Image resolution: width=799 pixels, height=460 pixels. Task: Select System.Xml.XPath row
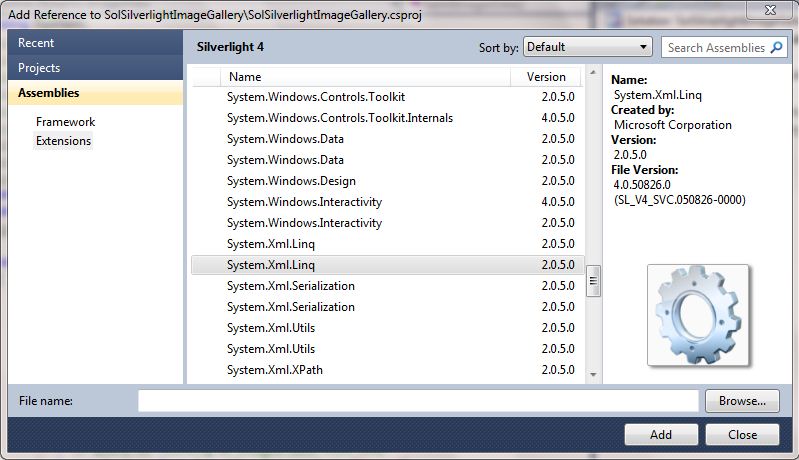[388, 370]
